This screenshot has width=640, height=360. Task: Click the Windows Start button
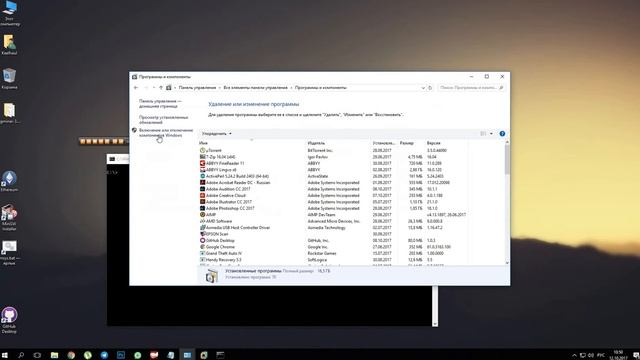pos(5,355)
